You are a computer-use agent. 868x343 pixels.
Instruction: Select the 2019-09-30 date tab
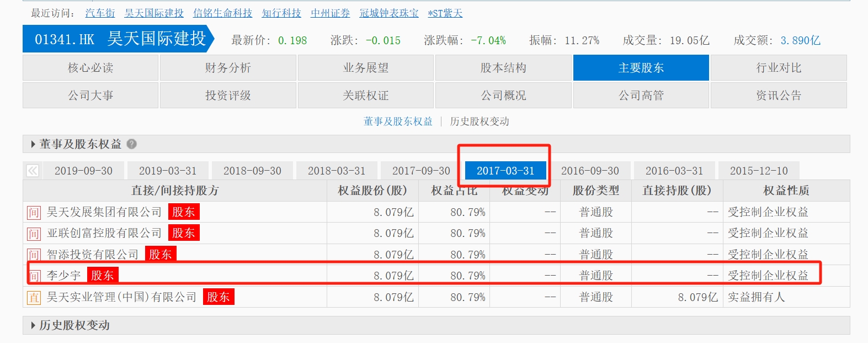pyautogui.click(x=83, y=171)
